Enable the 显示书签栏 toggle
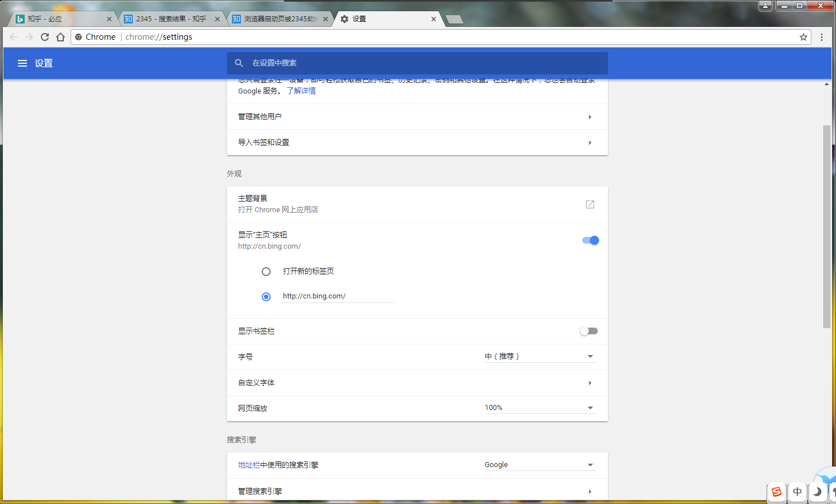The image size is (836, 504). [588, 331]
